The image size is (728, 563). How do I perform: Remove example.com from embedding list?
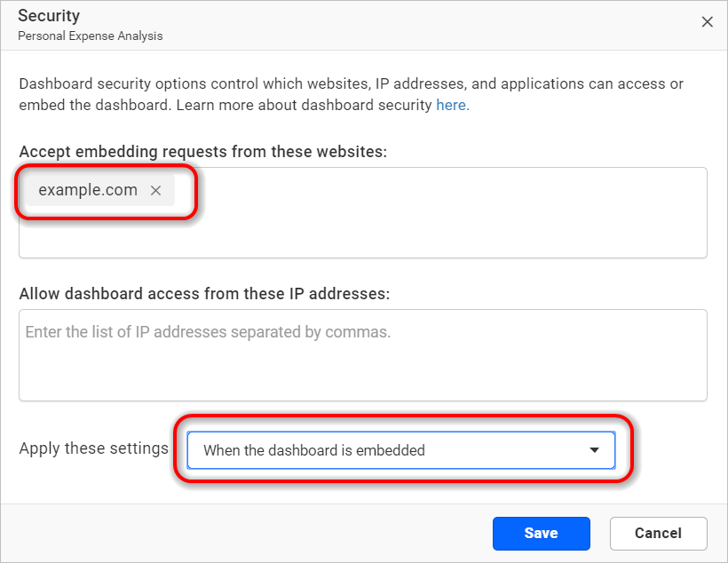pos(155,190)
